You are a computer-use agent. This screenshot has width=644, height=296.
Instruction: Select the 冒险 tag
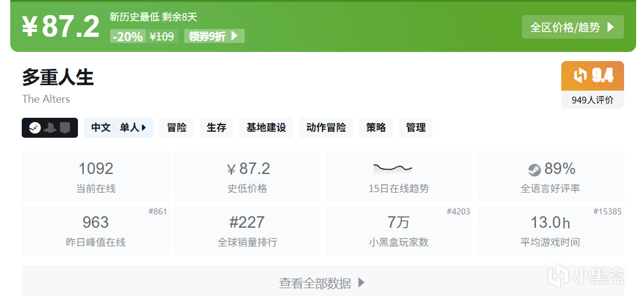tap(176, 127)
